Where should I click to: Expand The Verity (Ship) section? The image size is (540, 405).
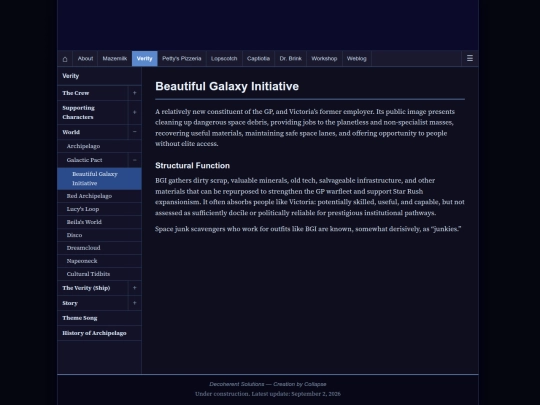(x=135, y=288)
